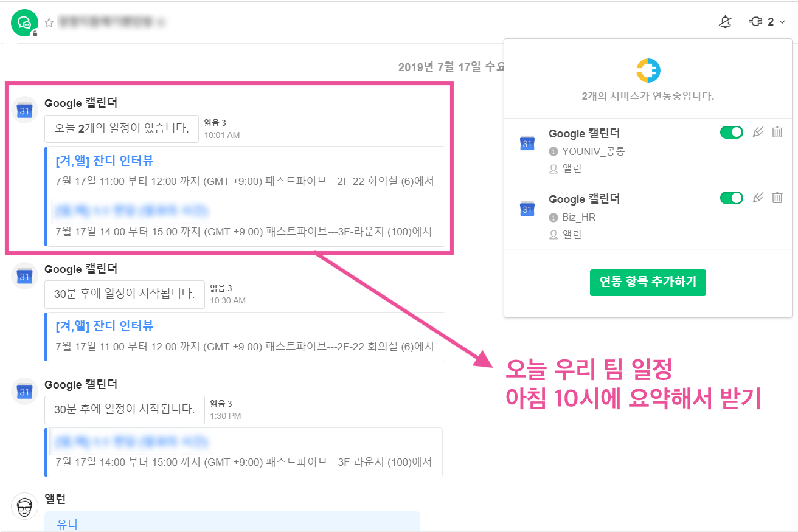
Task: Click the info icon beside YOUNIV_공통
Action: (x=553, y=151)
